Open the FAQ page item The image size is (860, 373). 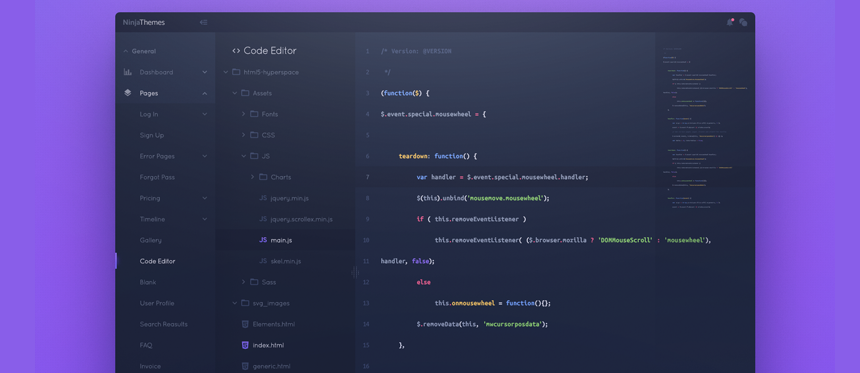(146, 345)
